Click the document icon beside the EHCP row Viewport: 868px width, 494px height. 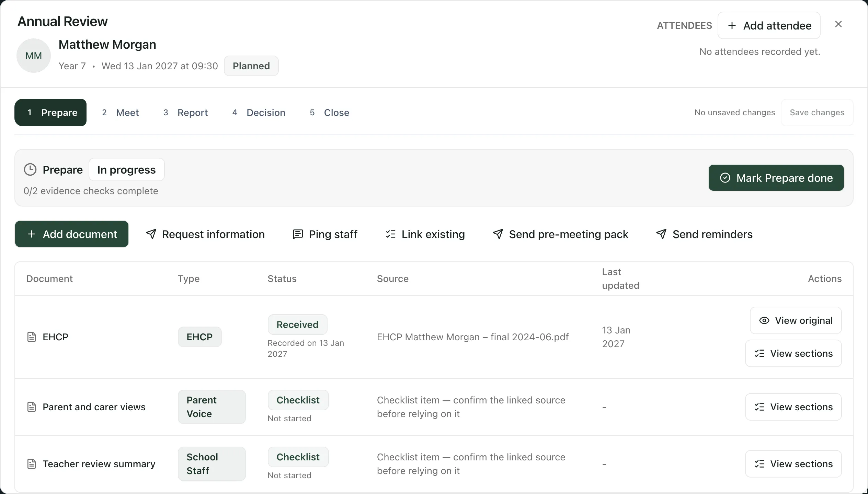pyautogui.click(x=32, y=337)
